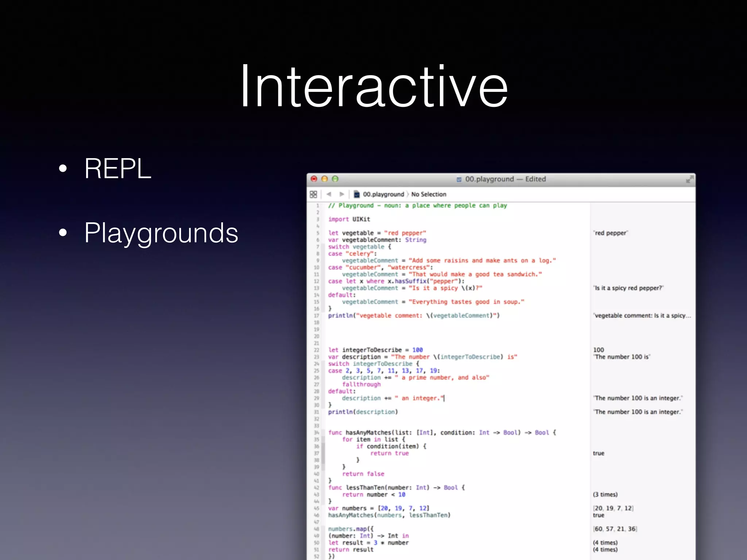Click the "Is it a spicy" assignment line
The image size is (747, 560).
412,288
